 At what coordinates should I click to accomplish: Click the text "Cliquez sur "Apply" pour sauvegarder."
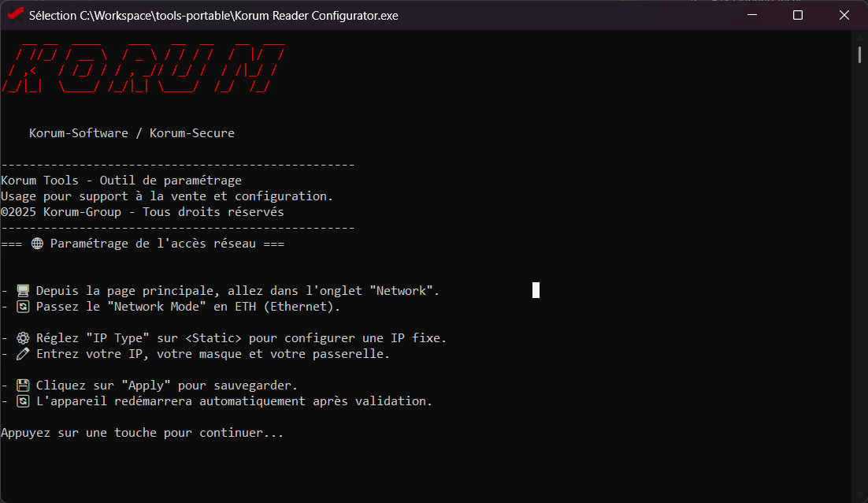[167, 386]
